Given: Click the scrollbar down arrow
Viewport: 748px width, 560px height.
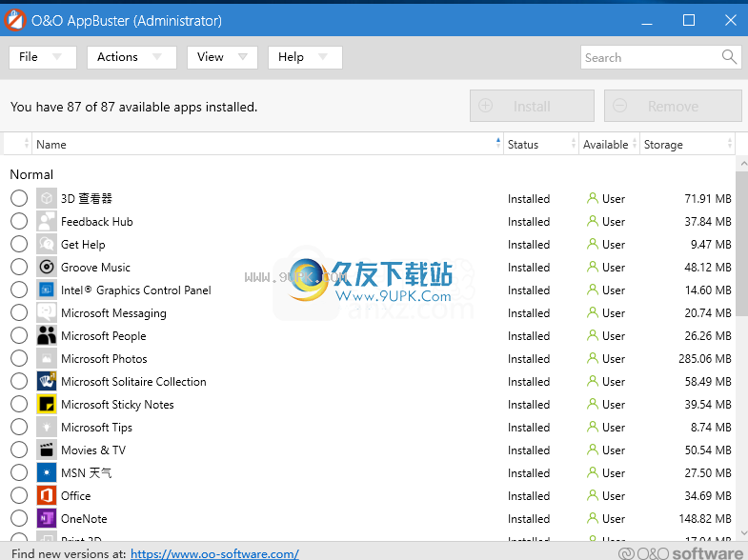Looking at the screenshot, I should pos(742,532).
